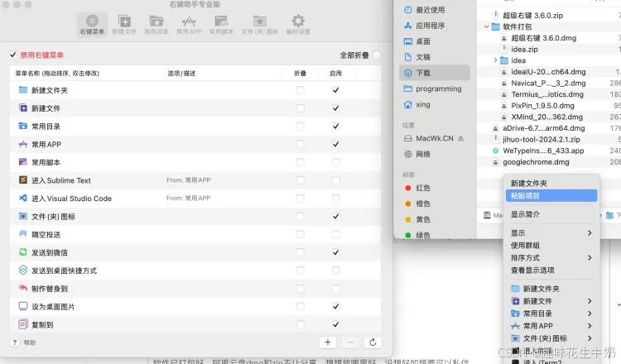
Task: Click the 设为桌面图片 row icon
Action: pos(23,306)
